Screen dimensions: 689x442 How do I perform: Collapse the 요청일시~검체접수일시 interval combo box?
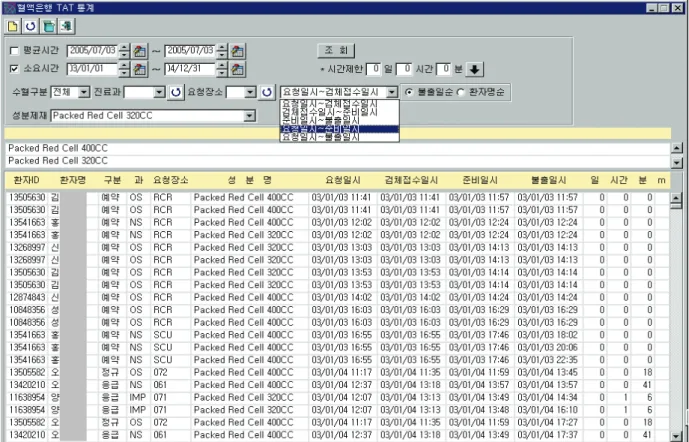click(392, 92)
